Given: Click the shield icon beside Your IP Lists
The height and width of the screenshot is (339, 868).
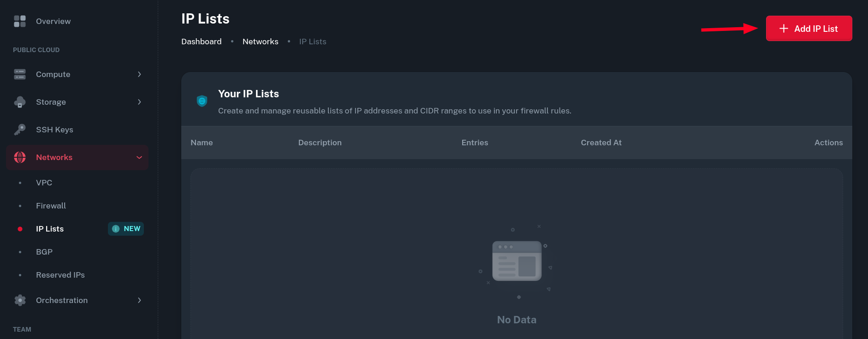Looking at the screenshot, I should (x=202, y=101).
